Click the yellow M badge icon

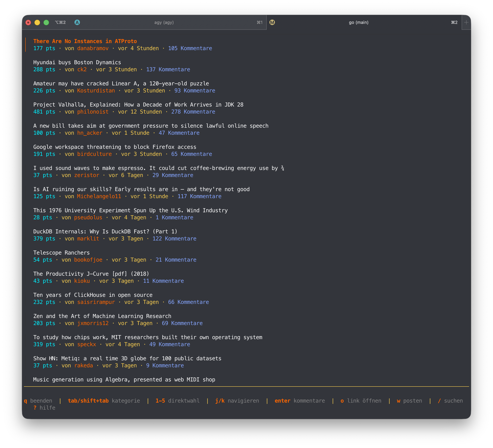click(272, 22)
